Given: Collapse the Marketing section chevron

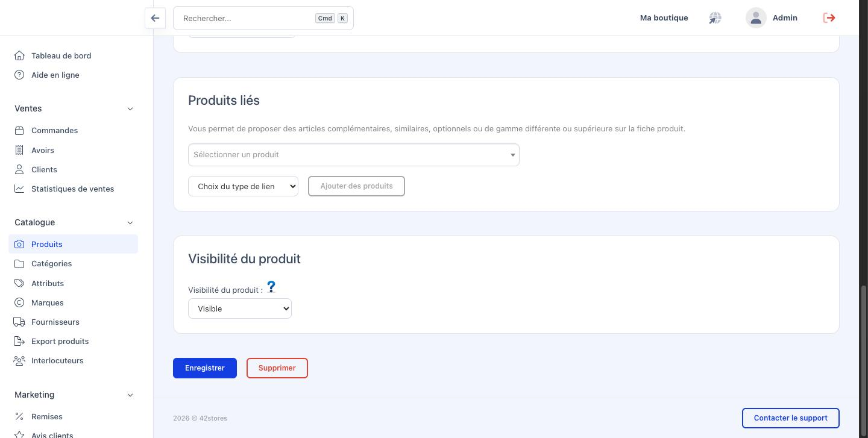Looking at the screenshot, I should (130, 395).
